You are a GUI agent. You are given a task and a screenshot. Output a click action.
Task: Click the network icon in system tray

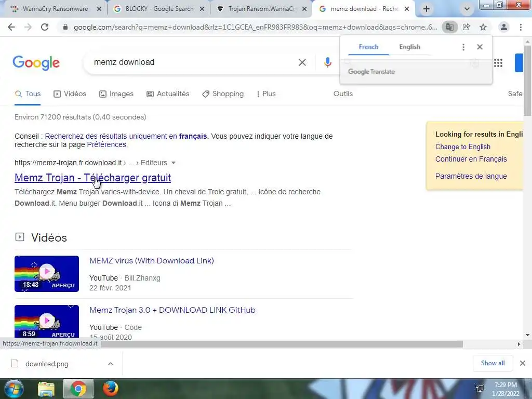point(480,389)
